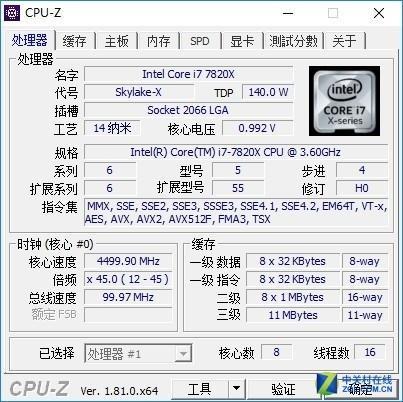The width and height of the screenshot is (403, 402).
Task: Select the SPD tab
Action: pyautogui.click(x=200, y=41)
